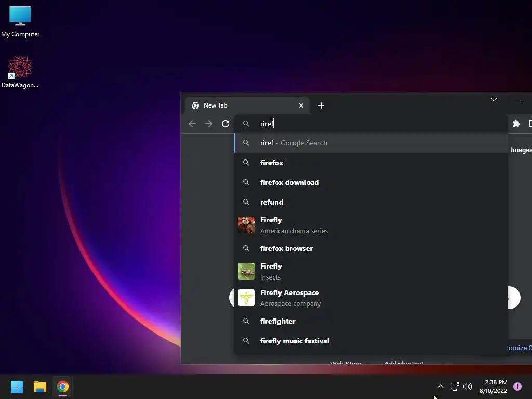Close the New Tab tab

(x=301, y=105)
